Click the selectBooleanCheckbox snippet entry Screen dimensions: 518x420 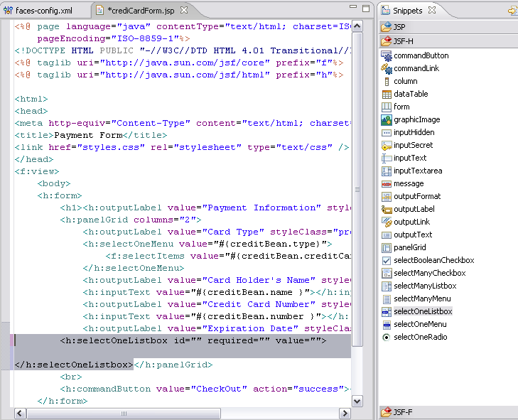(x=433, y=260)
